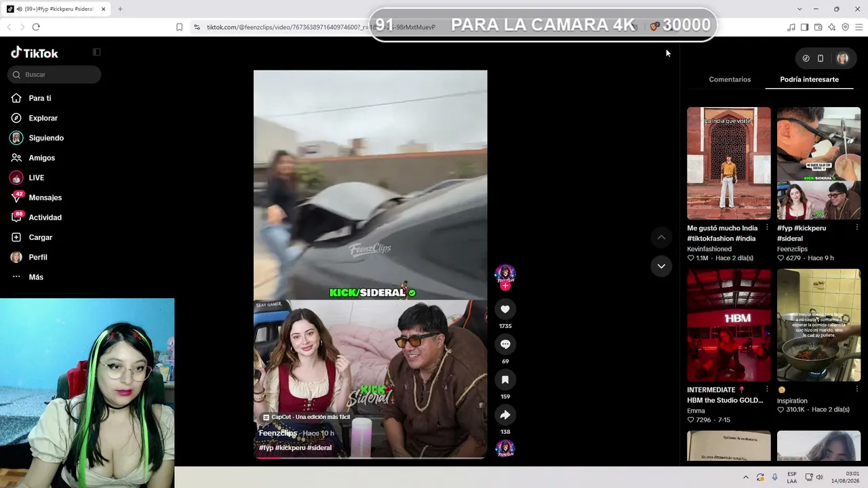The height and width of the screenshot is (488, 868).
Task: Open the browser tab list dropdown chevron
Action: pyautogui.click(x=800, y=9)
